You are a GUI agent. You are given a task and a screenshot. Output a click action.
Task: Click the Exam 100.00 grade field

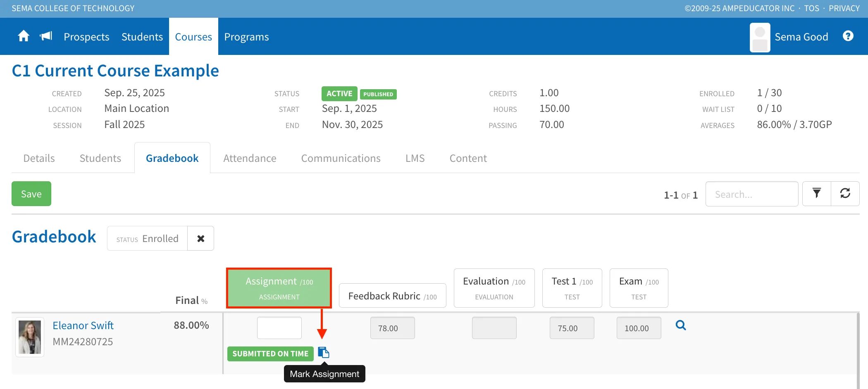(x=639, y=328)
